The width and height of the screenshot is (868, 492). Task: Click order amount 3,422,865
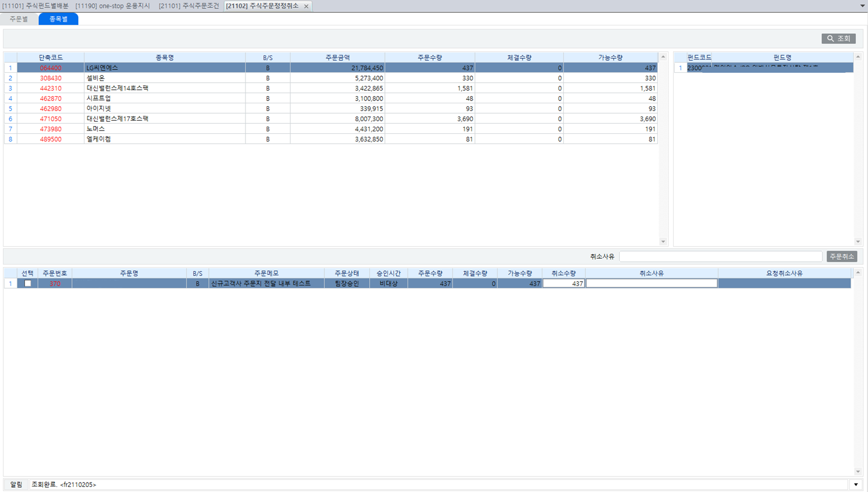369,88
